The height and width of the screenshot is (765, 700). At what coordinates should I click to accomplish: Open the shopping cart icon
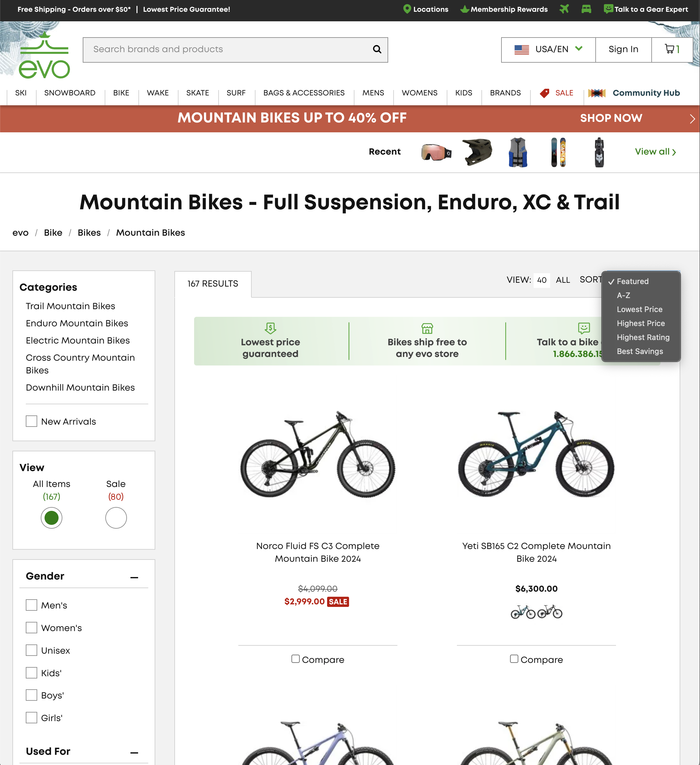670,49
